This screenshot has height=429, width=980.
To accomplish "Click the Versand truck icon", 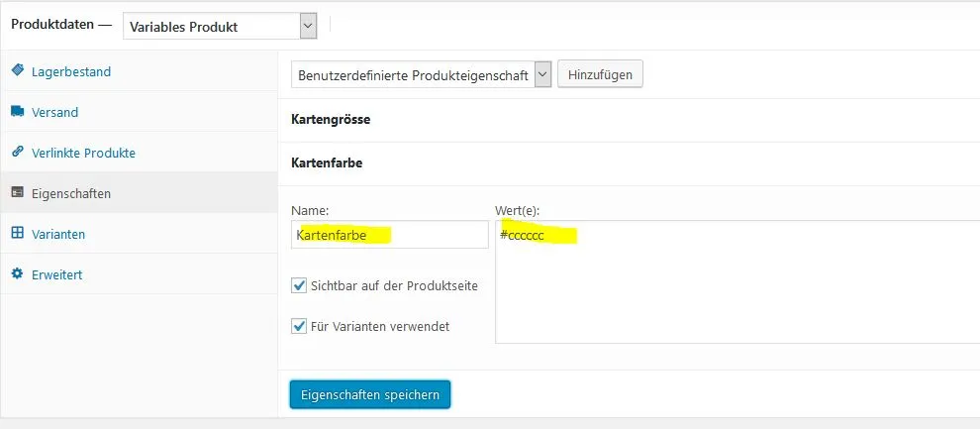I will pos(18,112).
